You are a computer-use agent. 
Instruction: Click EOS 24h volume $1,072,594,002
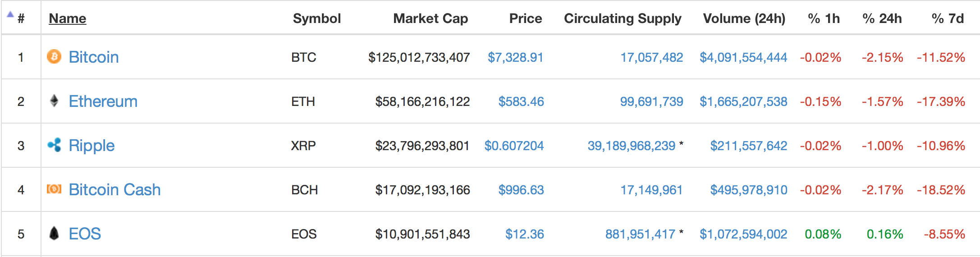point(743,234)
